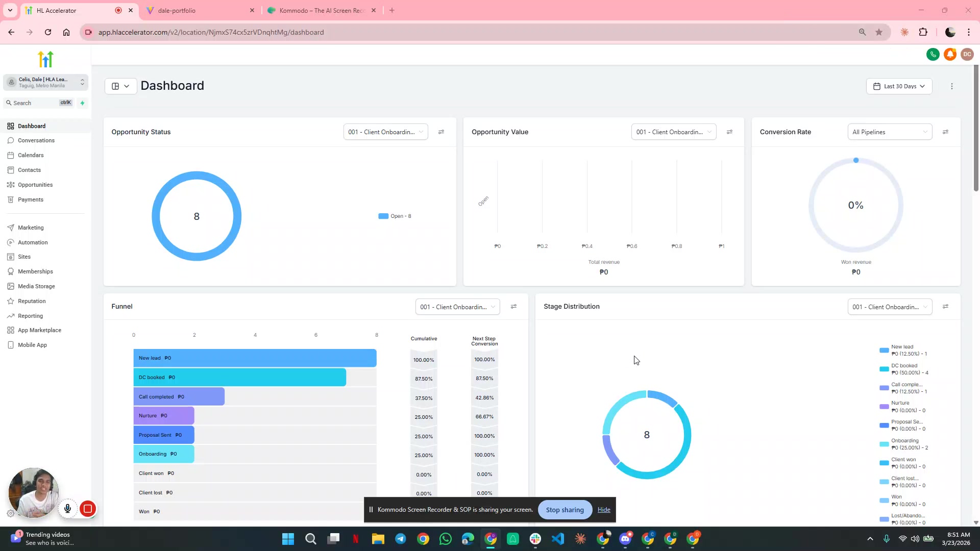Go to Automation in the sidebar

point(33,242)
